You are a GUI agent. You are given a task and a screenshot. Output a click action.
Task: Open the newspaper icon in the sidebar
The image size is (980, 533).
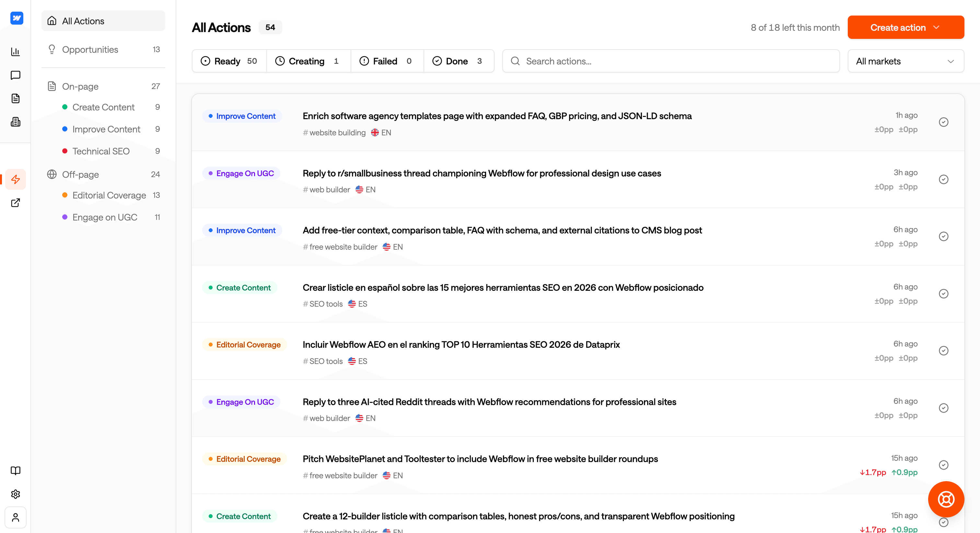(16, 122)
